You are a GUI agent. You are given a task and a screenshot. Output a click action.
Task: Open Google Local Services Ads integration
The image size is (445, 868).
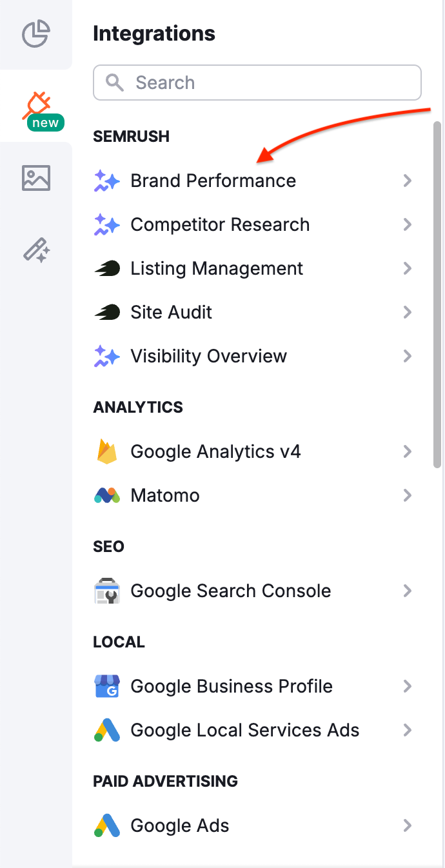tap(244, 730)
